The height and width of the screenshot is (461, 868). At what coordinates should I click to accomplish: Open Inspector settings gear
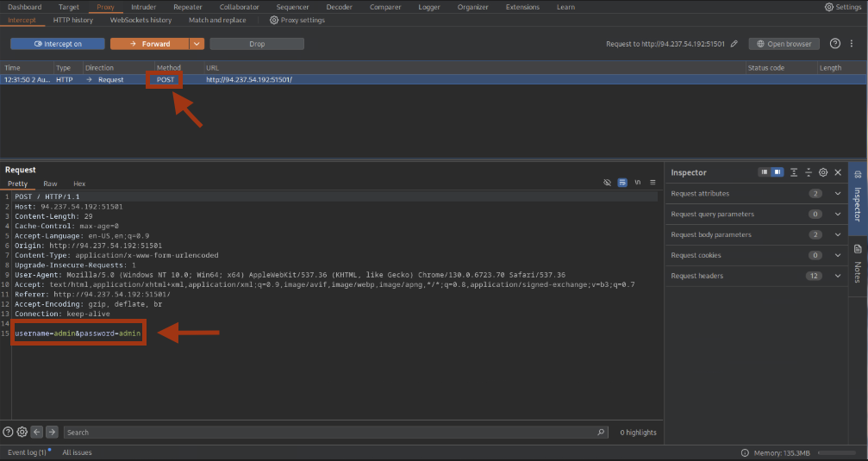click(x=823, y=172)
